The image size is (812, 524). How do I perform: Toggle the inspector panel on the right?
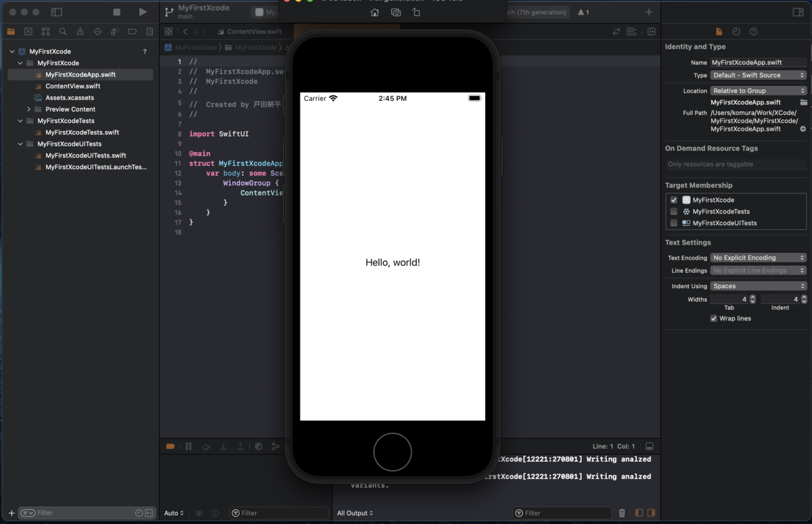click(798, 12)
